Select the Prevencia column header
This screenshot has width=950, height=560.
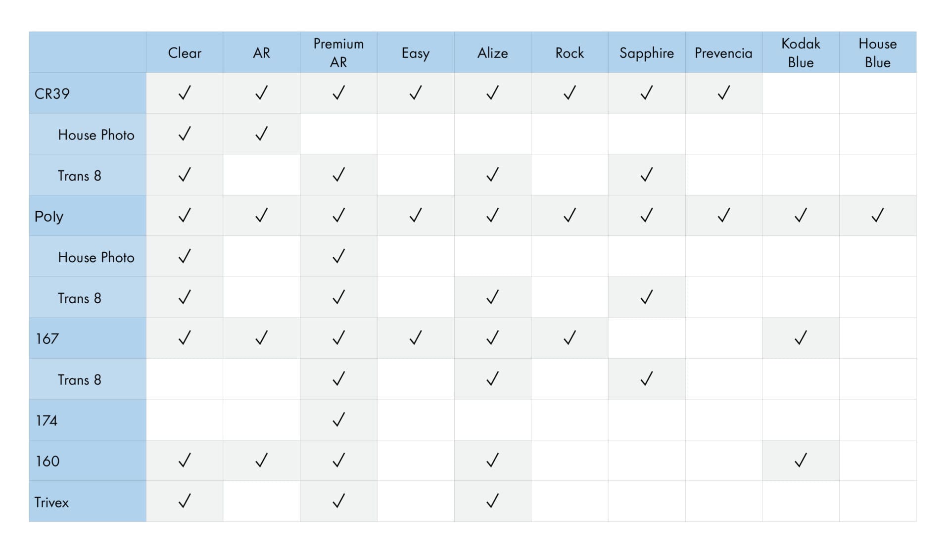click(723, 53)
